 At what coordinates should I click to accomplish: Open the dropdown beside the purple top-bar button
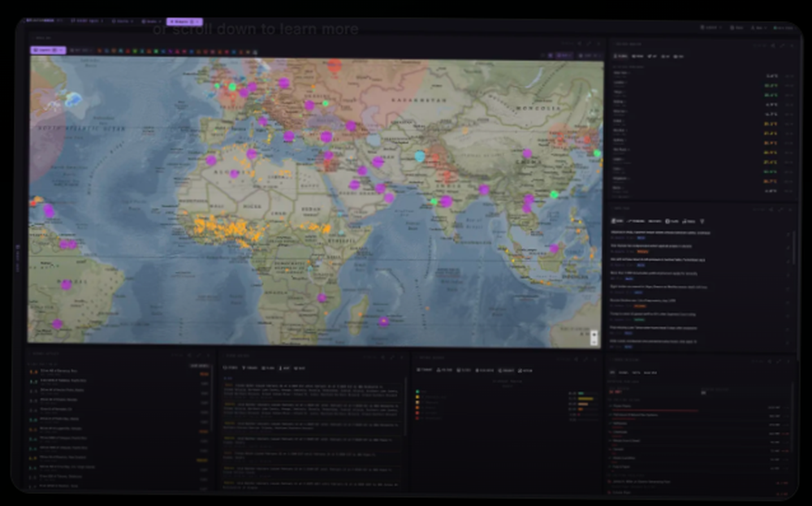199,22
